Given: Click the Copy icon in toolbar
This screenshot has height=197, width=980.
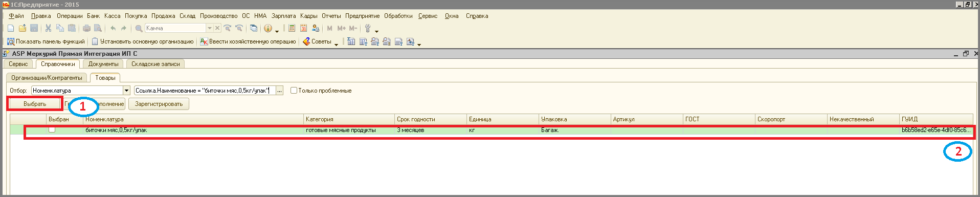Looking at the screenshot, I should coord(60,28).
